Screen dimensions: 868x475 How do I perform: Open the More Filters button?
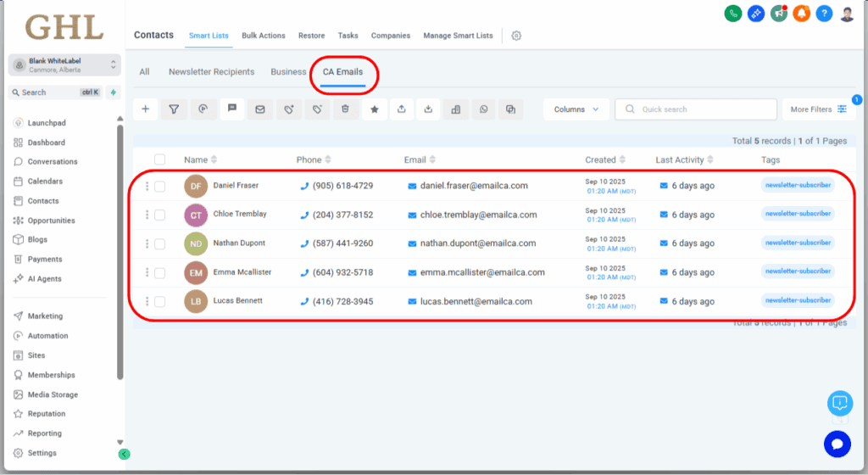coord(819,109)
